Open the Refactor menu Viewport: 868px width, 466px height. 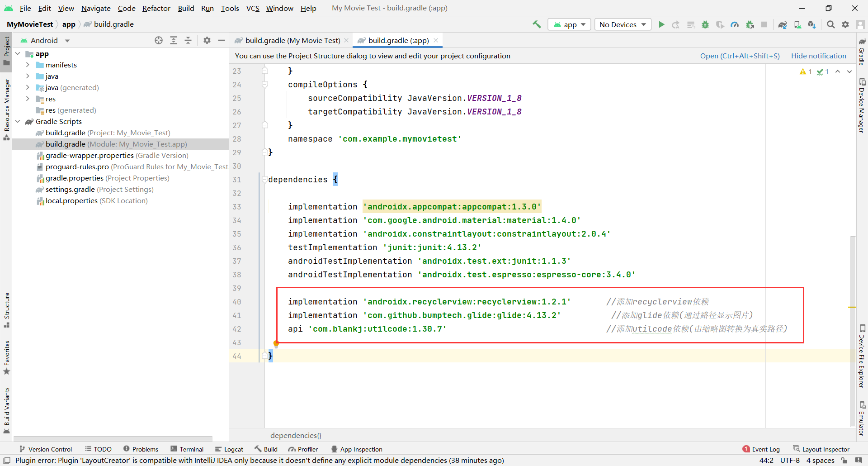point(156,8)
